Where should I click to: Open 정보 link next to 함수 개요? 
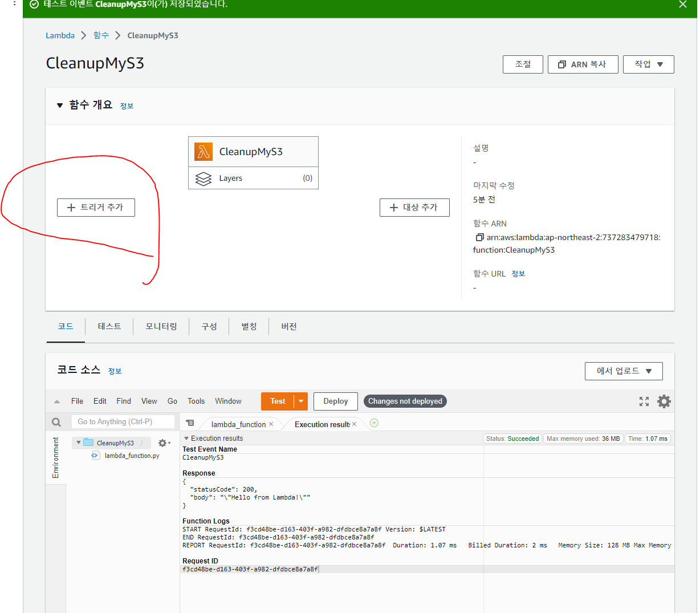click(127, 106)
